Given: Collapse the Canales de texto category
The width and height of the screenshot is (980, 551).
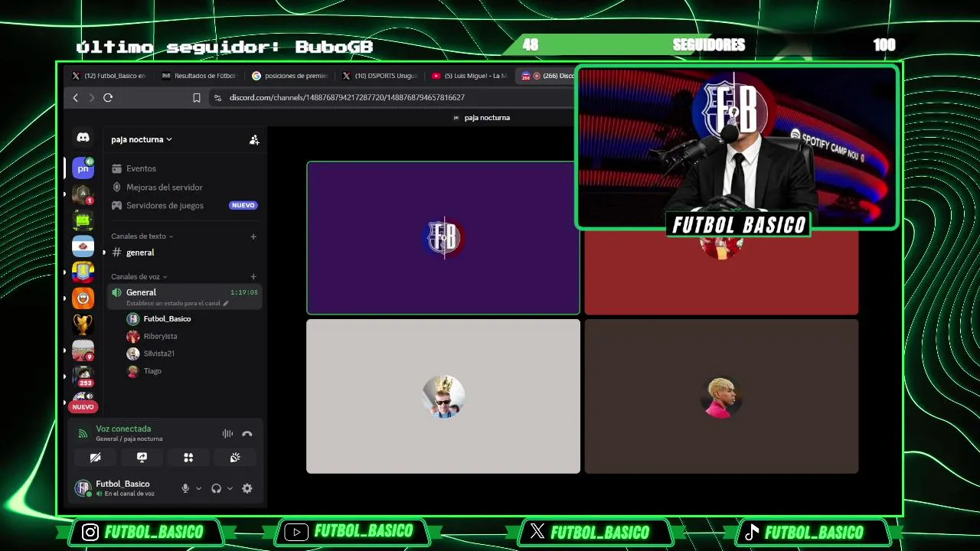Looking at the screenshot, I should click(x=142, y=236).
